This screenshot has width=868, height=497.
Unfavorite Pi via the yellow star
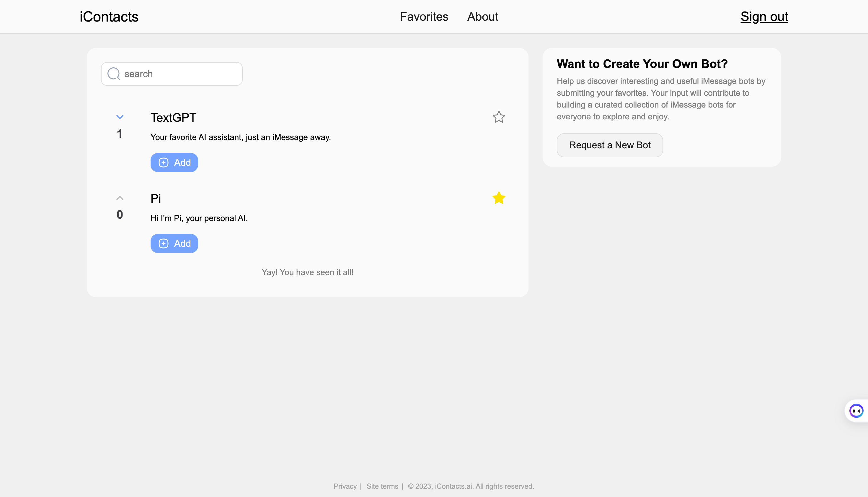click(x=499, y=198)
